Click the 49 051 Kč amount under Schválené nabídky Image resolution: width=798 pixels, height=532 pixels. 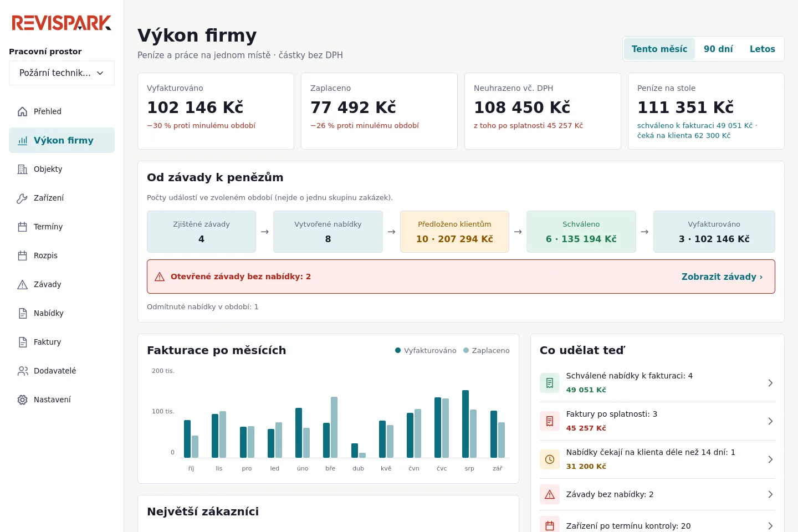point(586,390)
